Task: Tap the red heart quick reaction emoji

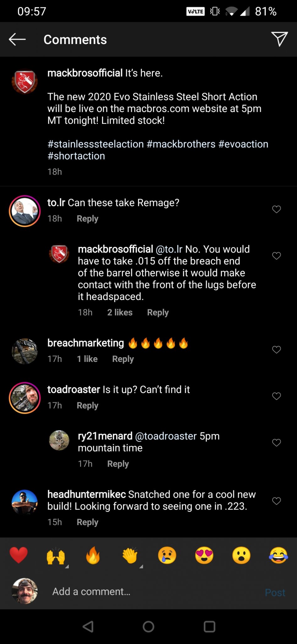Action: click(19, 555)
